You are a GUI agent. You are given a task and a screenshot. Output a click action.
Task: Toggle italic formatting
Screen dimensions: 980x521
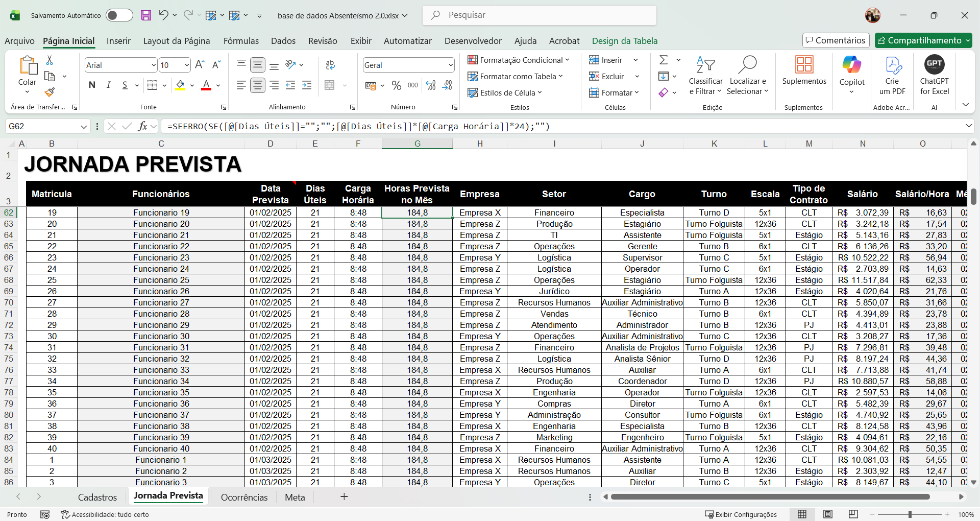[x=108, y=85]
